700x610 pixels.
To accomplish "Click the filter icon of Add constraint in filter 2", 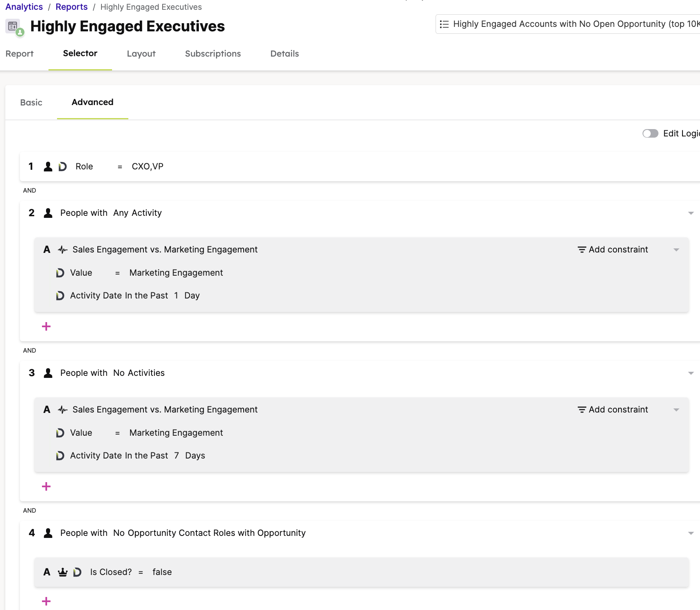I will [582, 250].
